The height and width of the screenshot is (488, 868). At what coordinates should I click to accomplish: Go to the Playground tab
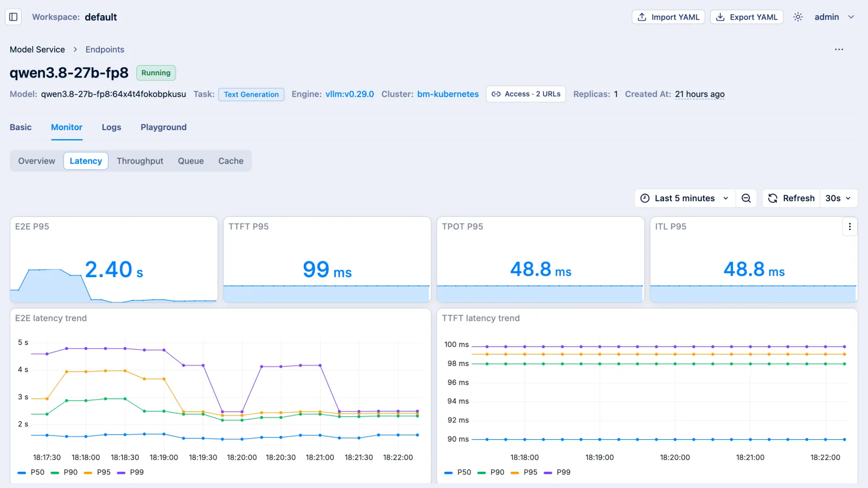point(163,127)
